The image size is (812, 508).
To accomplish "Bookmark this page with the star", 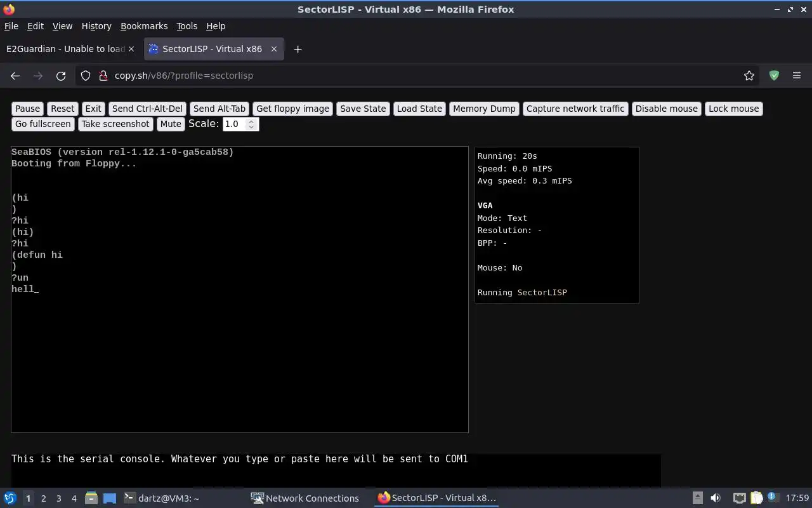I will pos(749,76).
